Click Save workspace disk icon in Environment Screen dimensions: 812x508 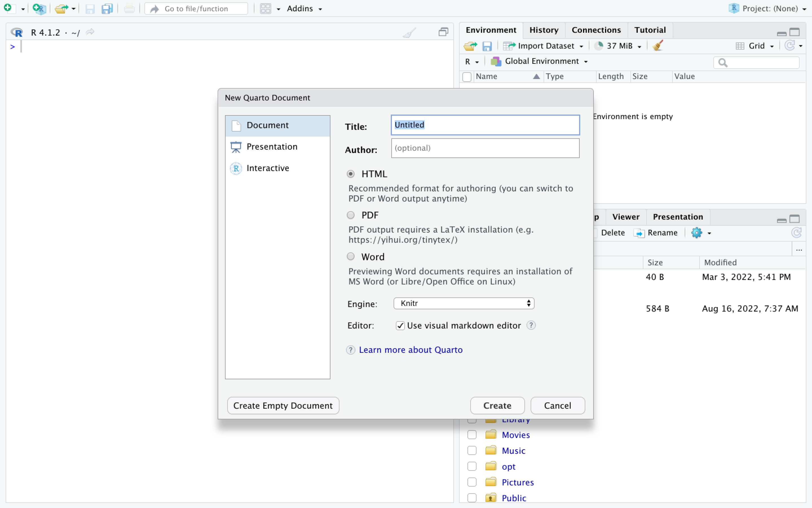[487, 46]
